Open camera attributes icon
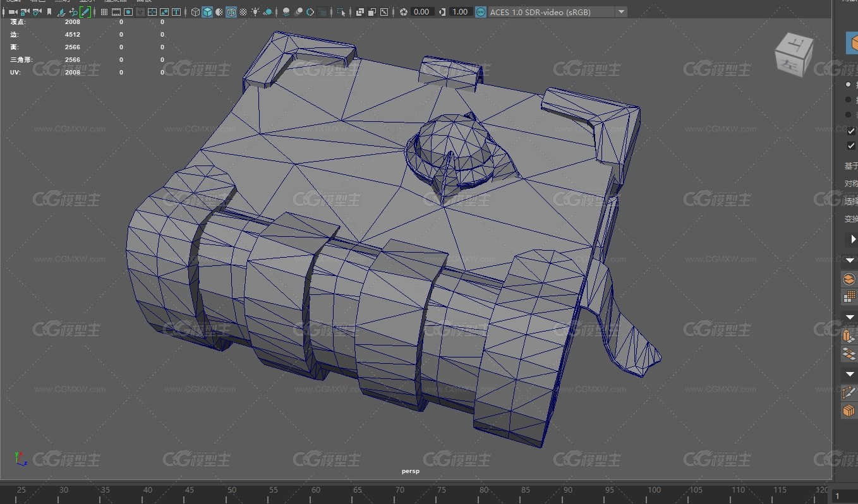This screenshot has width=858, height=504. [37, 12]
